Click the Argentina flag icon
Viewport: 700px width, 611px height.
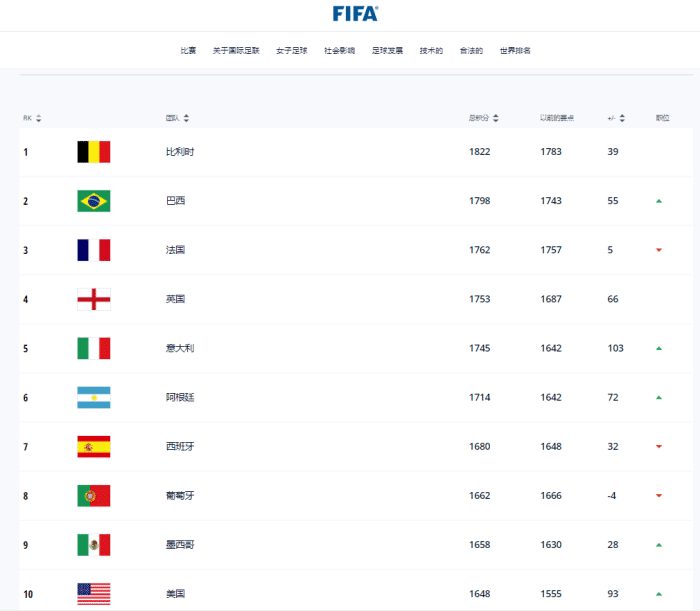tap(94, 397)
